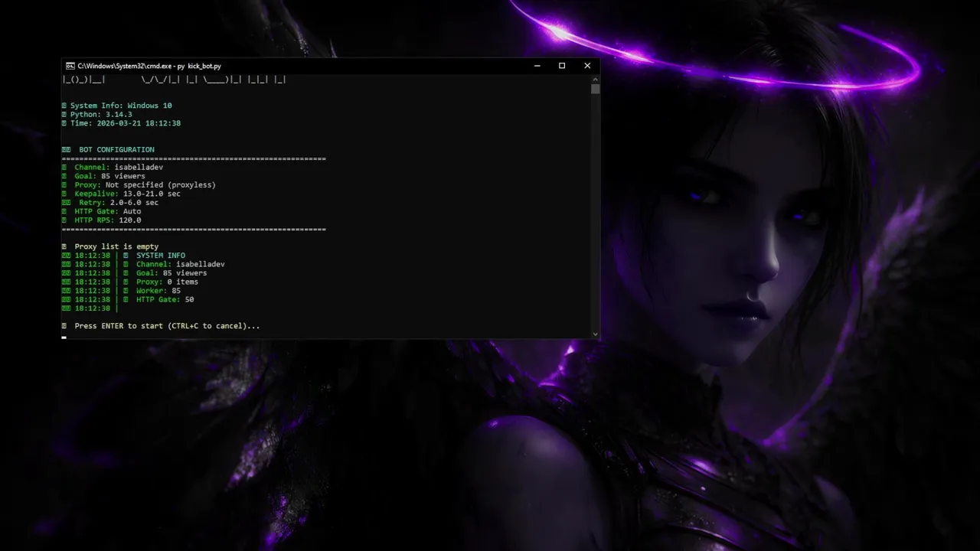
Task: Click the 'System Info: Windows 10' line
Action: point(117,106)
